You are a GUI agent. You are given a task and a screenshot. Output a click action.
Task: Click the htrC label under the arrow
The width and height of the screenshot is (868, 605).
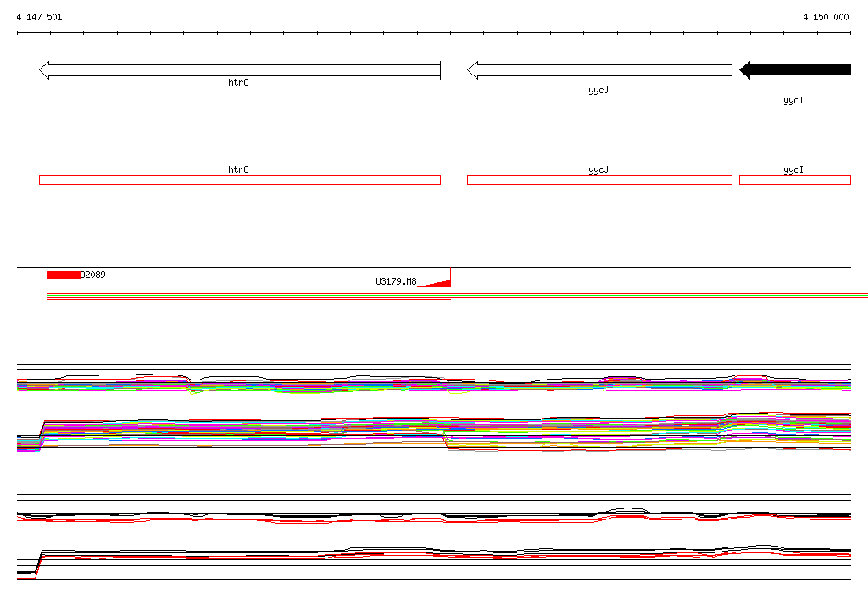238,82
